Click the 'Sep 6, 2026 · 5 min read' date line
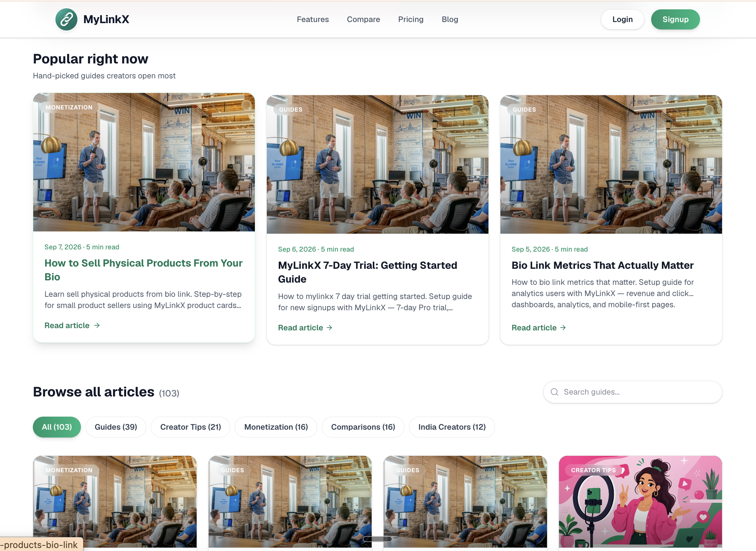 [316, 249]
